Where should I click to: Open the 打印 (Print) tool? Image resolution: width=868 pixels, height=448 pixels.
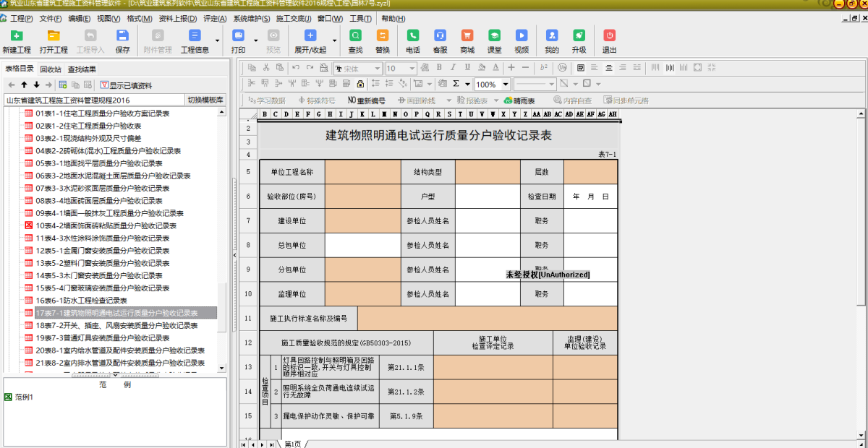[x=239, y=41]
